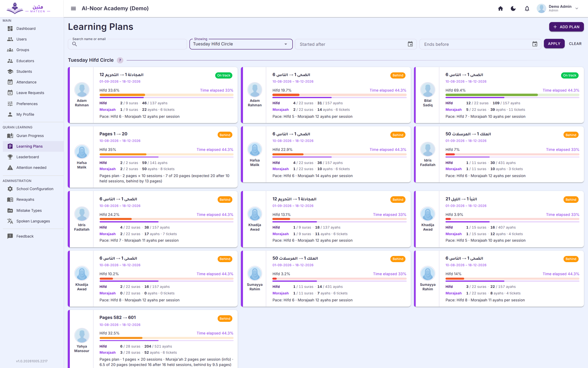Click the My Profile person icon
The height and width of the screenshot is (368, 588).
pyautogui.click(x=10, y=114)
